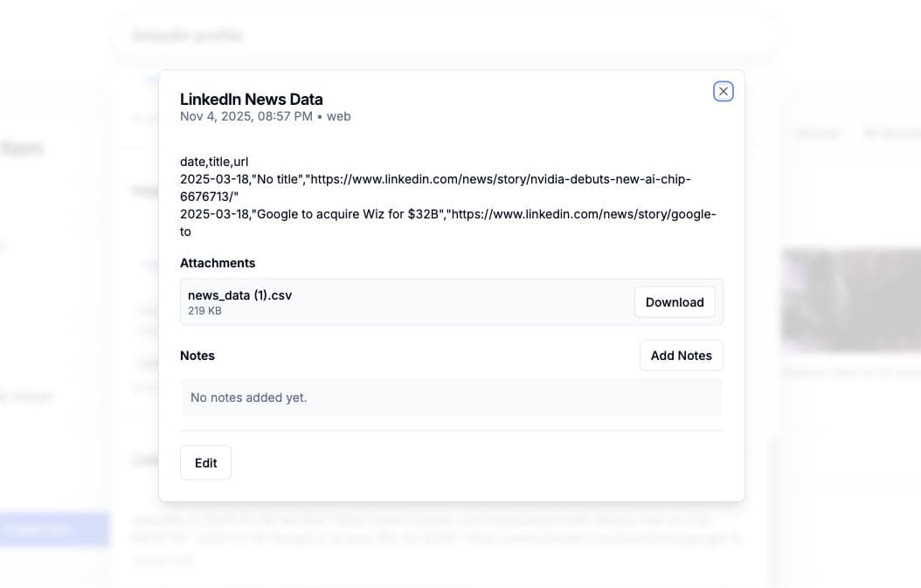Click the Download label on the attachment row
This screenshot has width=921, height=588.
tap(675, 301)
